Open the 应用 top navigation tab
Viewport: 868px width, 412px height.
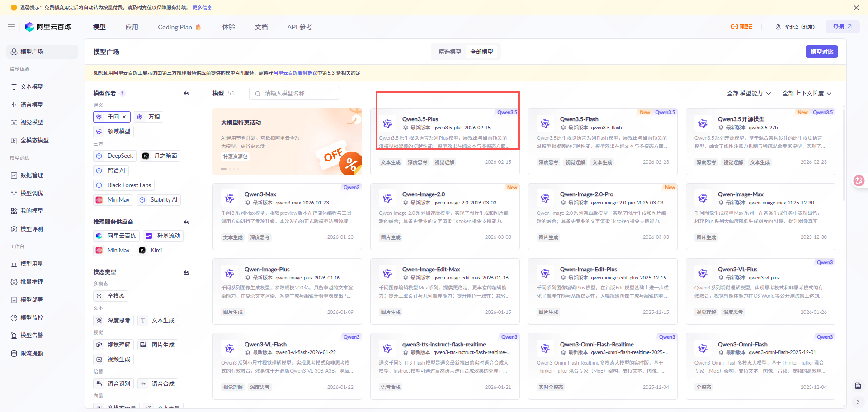(x=132, y=27)
